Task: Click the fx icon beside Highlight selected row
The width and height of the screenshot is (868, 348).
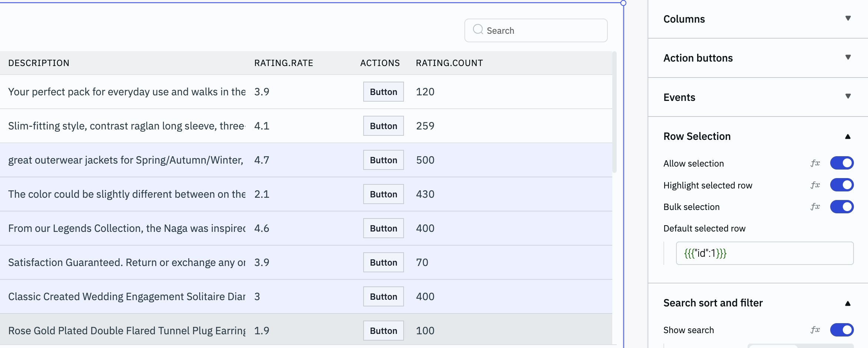Action: 815,185
